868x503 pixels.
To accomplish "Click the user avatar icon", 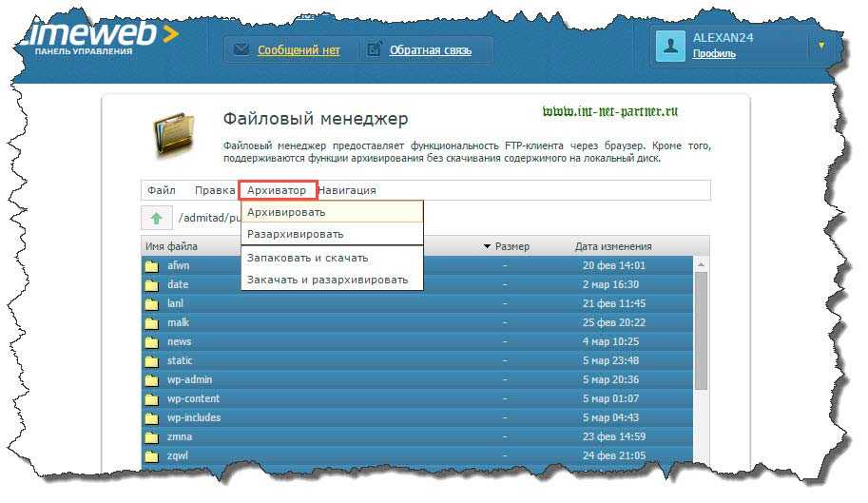I will (671, 46).
